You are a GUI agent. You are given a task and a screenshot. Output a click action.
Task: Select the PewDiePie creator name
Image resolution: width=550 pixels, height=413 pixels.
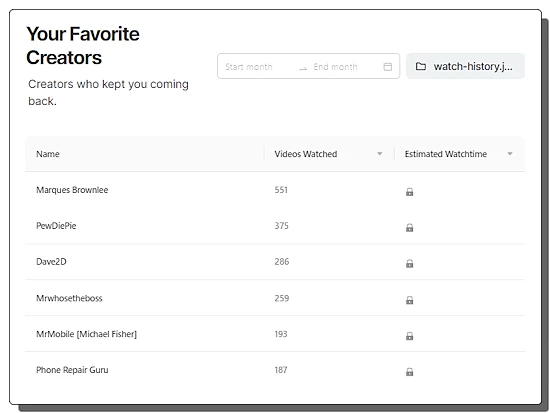(x=56, y=226)
